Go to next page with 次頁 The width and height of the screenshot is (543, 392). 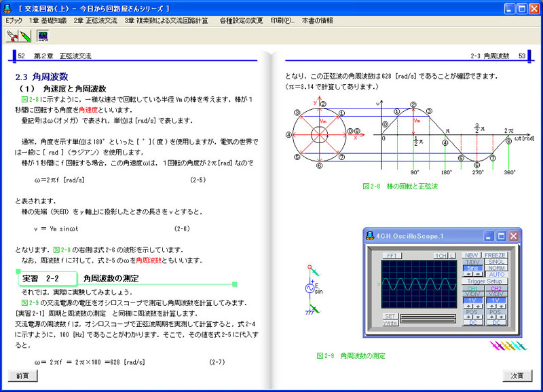coord(517,376)
